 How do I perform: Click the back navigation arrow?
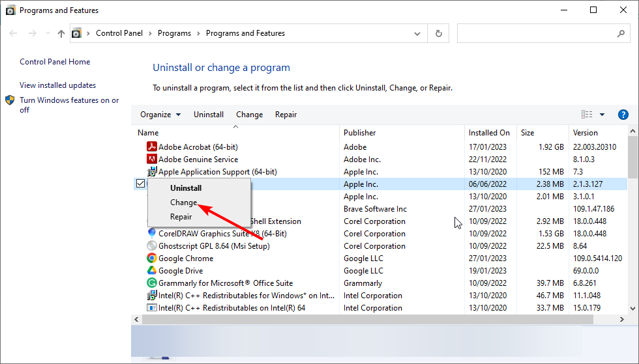[13, 33]
